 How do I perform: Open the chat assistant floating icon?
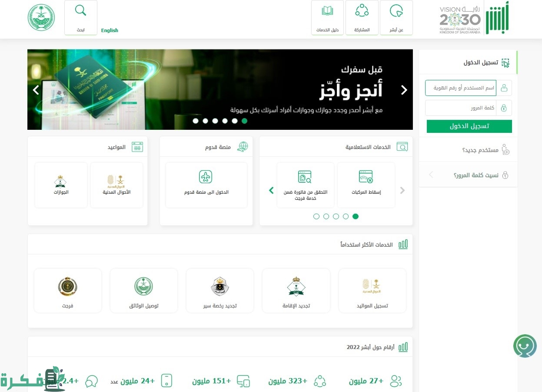point(525,346)
